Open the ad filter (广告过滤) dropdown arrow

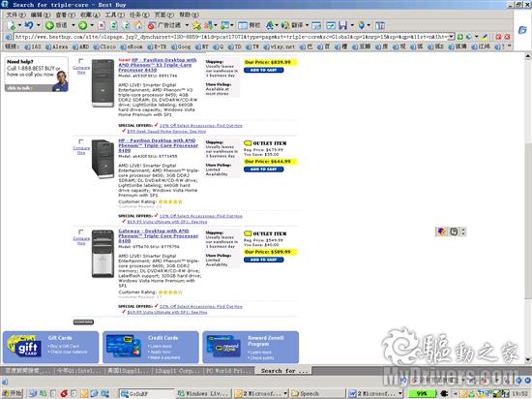tap(187, 25)
